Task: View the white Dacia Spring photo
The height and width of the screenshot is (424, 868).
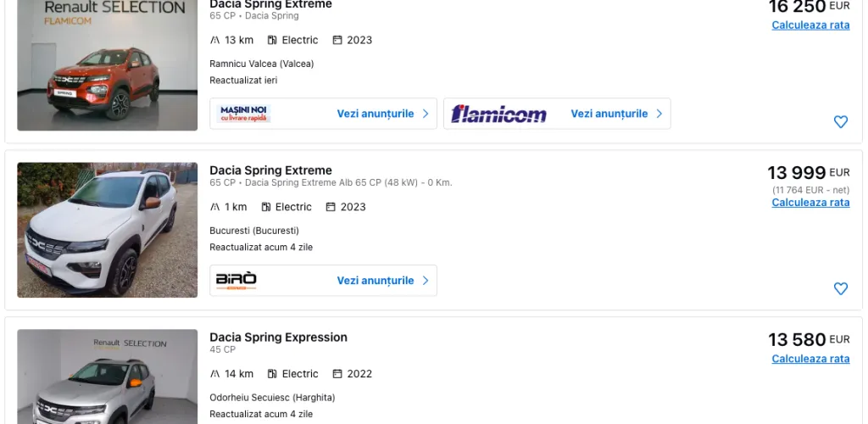Action: tap(107, 230)
